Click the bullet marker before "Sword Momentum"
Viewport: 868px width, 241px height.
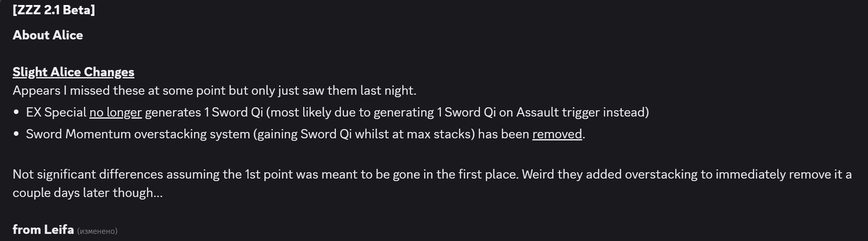16,134
